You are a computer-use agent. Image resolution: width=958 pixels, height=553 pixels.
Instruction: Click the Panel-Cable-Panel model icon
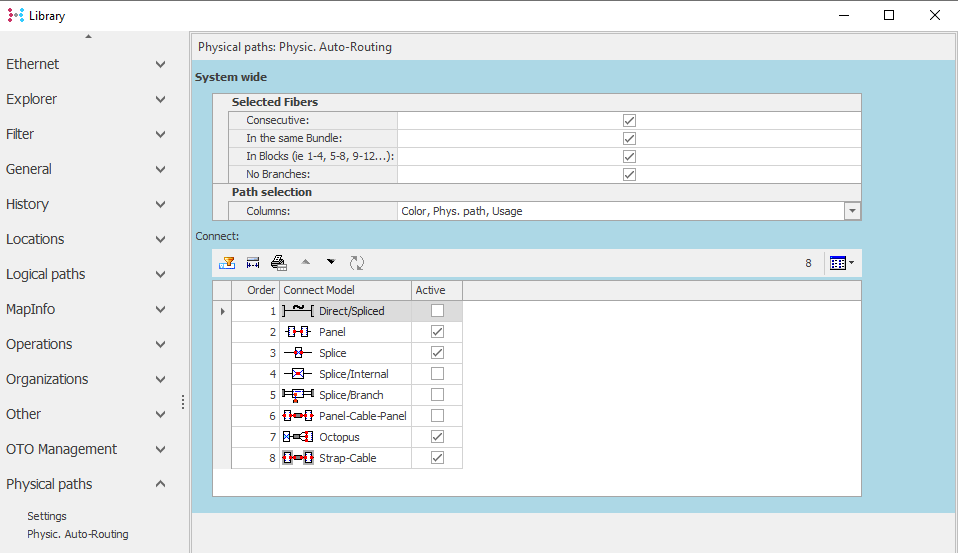298,416
